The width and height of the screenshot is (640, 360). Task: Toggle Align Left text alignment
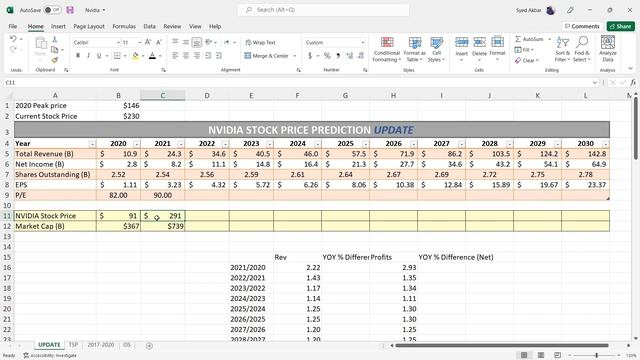(x=175, y=56)
